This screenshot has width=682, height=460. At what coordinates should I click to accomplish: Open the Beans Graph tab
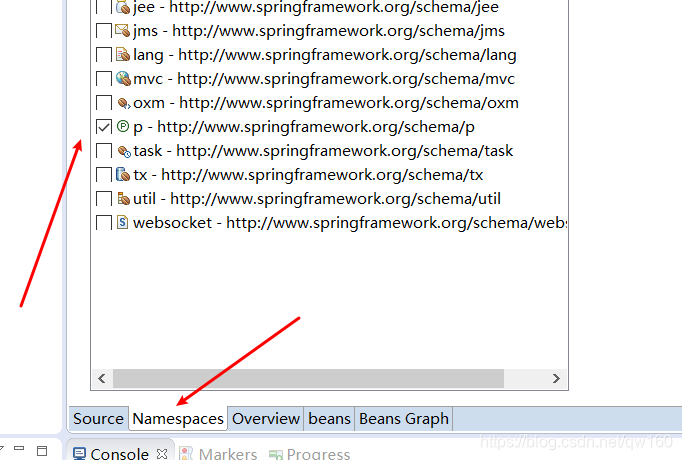404,419
